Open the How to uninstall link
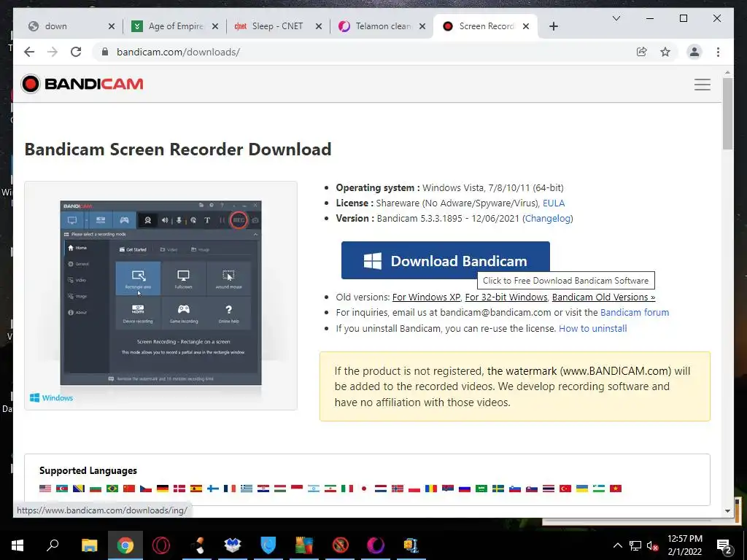The height and width of the screenshot is (560, 747). 592,328
